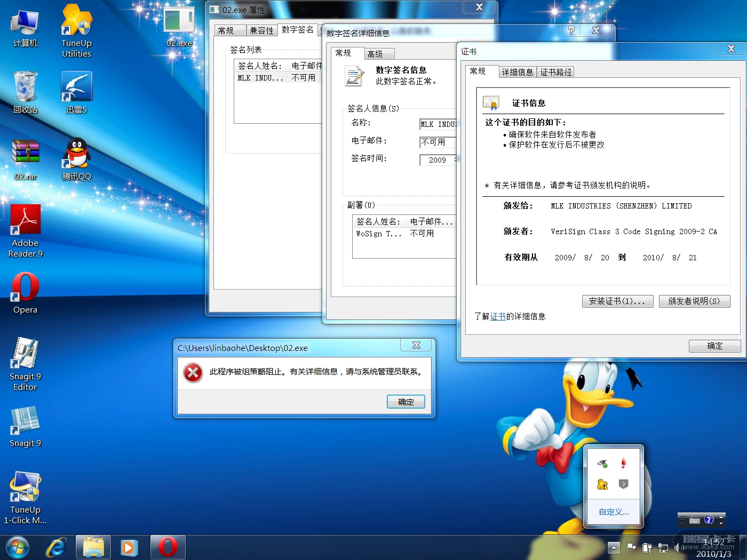Image resolution: width=747 pixels, height=560 pixels.
Task: Switch to 详细信息 tab in 证书 dialog
Action: click(x=518, y=72)
